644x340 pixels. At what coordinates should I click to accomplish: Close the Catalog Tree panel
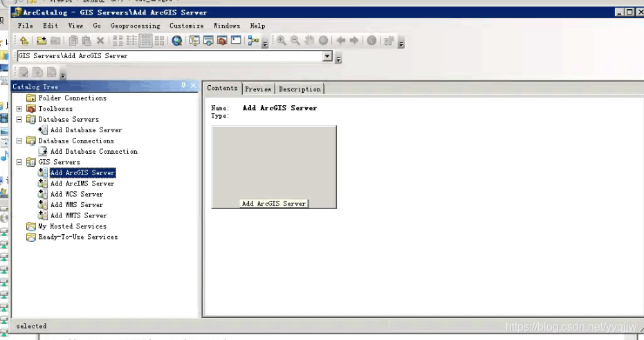(x=194, y=85)
